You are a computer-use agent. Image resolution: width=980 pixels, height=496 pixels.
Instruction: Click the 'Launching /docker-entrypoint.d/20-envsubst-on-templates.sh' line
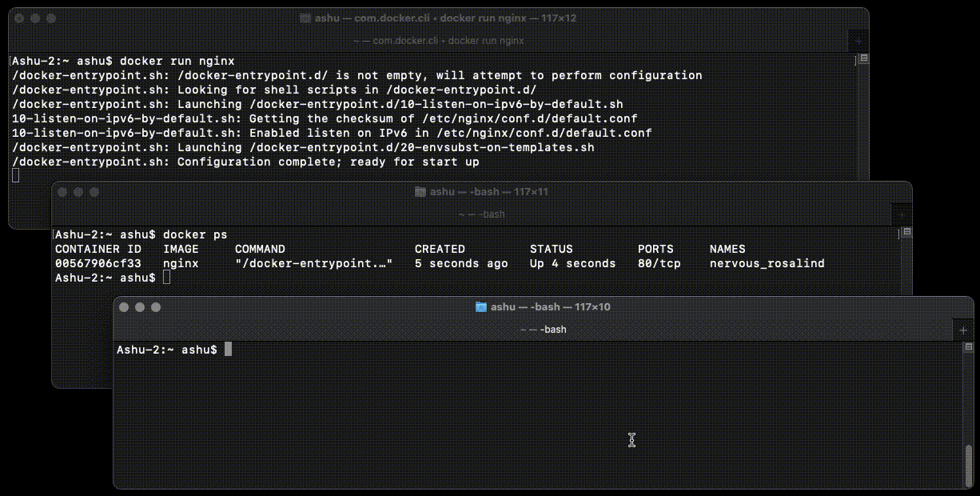coord(303,147)
